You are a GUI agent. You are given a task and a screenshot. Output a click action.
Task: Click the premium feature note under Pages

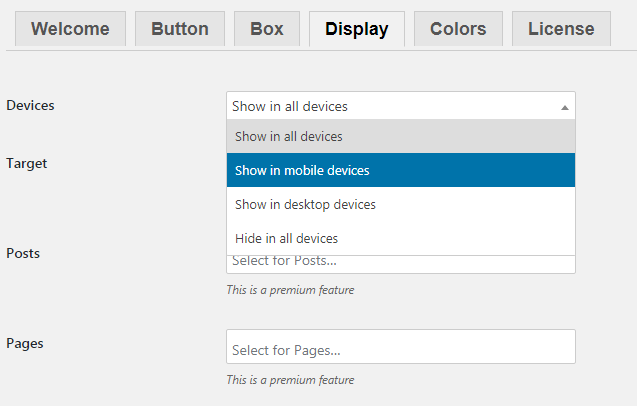coord(290,380)
